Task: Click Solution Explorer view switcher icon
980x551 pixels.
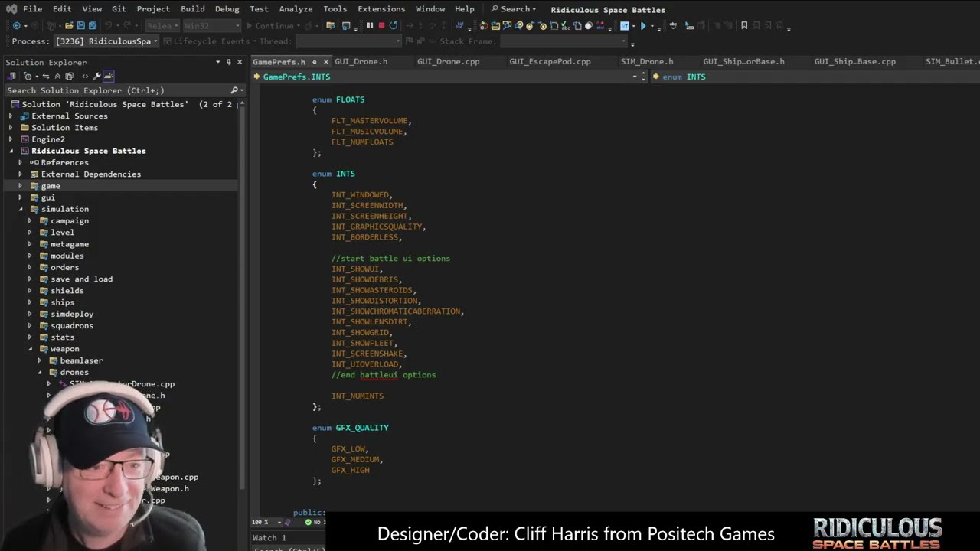Action: coord(11,77)
